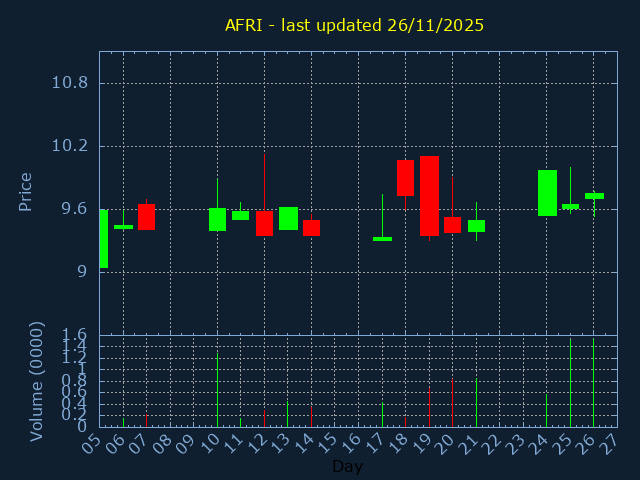Click the red candlestick with long wick on day 12
Screen dimensions: 640x480
pyautogui.click(x=264, y=223)
